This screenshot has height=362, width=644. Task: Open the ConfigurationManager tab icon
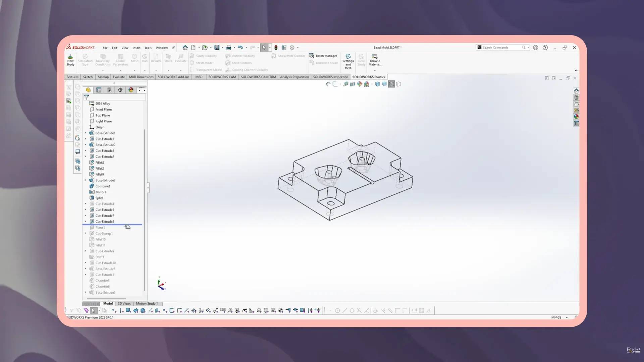click(109, 90)
